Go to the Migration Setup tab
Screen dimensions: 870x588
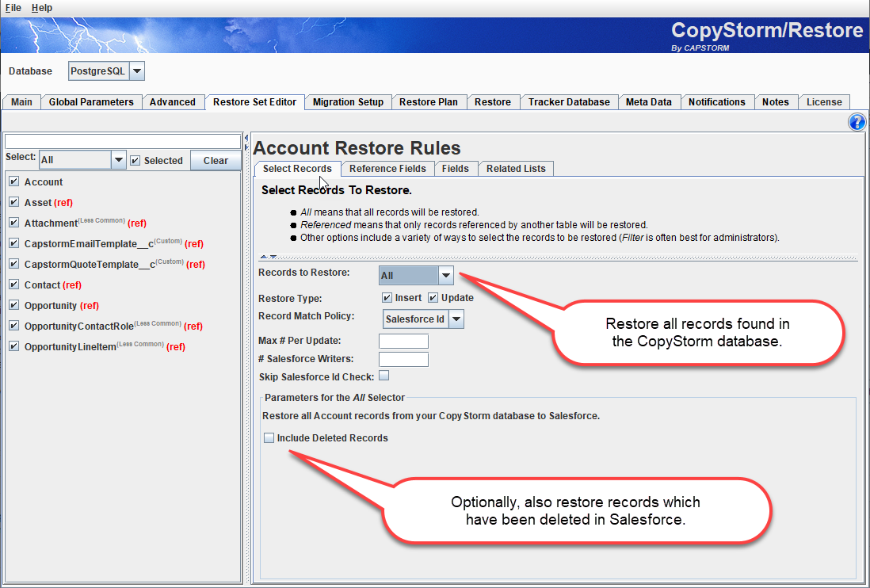click(348, 102)
